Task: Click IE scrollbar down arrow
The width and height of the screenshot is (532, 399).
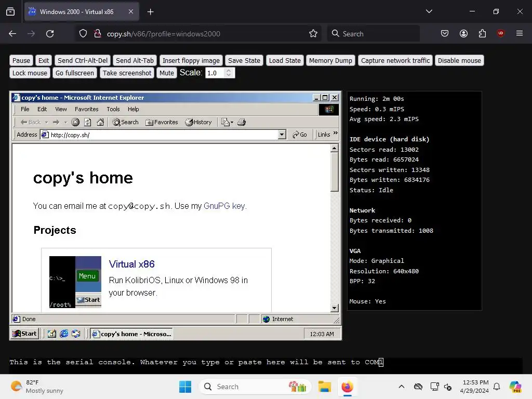Action: (x=334, y=308)
